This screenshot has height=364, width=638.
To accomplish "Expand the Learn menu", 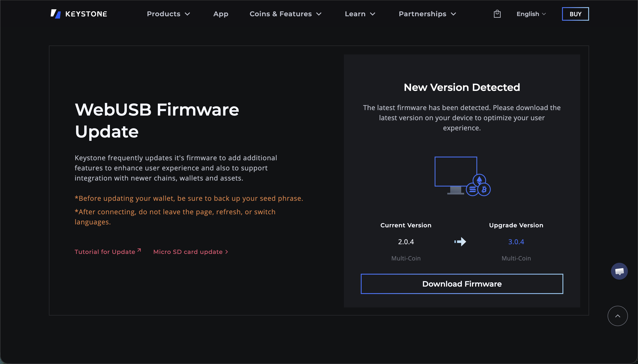I will coord(360,14).
